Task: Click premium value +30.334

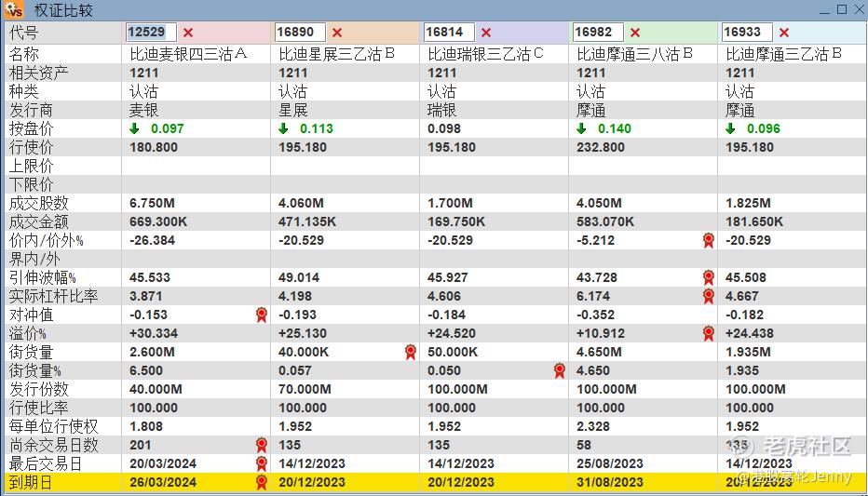Action: (x=154, y=333)
